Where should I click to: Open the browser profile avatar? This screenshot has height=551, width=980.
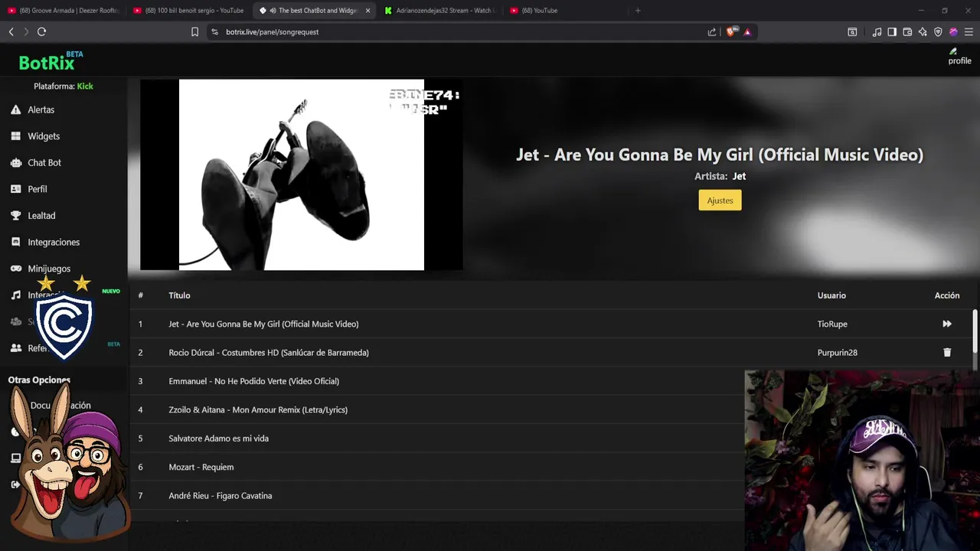(953, 32)
